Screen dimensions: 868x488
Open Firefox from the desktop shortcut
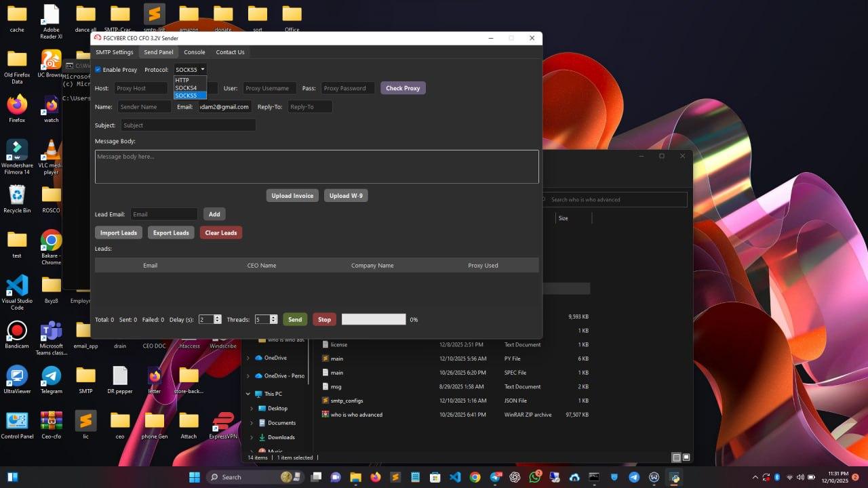tap(17, 105)
